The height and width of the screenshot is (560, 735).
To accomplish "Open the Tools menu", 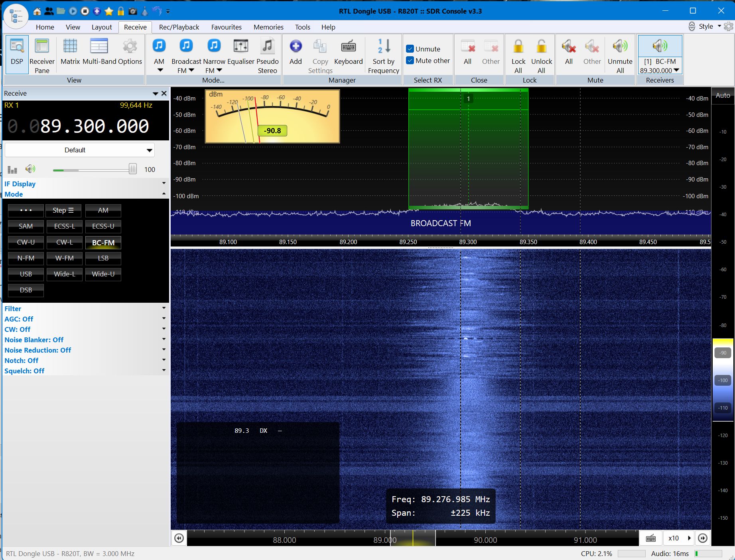I will [x=302, y=27].
